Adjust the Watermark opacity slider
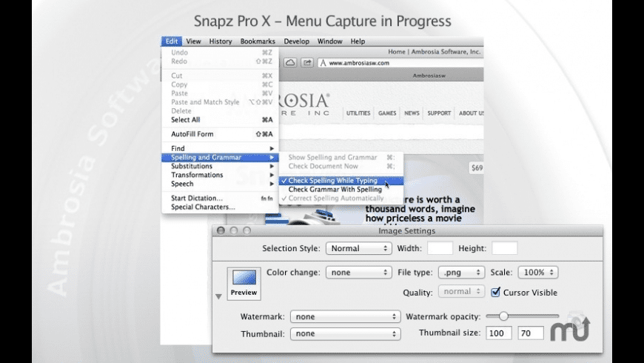The image size is (644, 363). coord(503,316)
